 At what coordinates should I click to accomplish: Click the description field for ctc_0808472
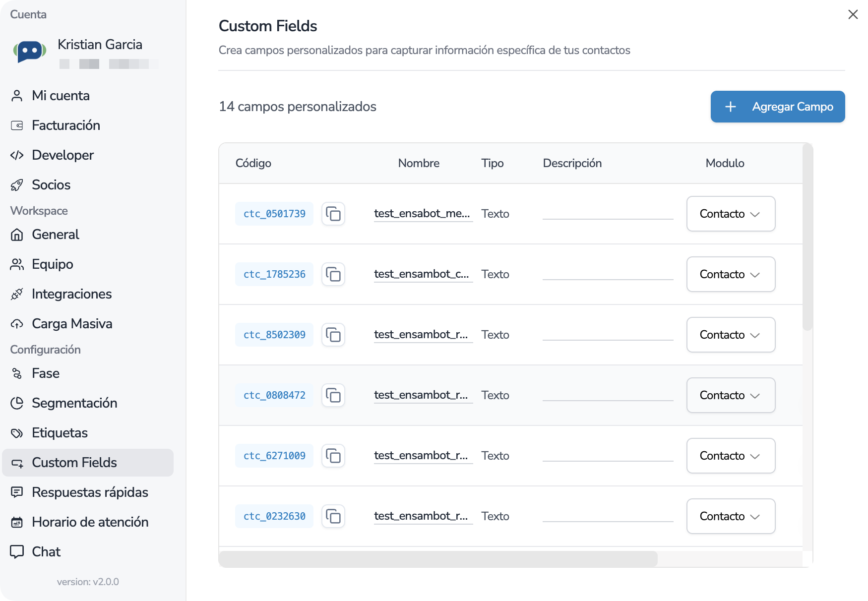608,395
